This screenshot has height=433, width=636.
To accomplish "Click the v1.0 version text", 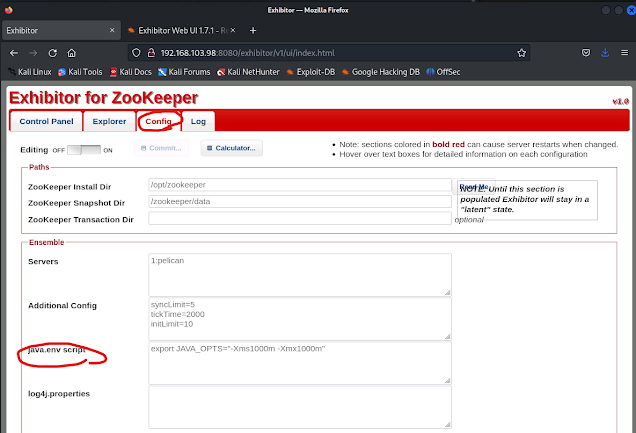I will 621,101.
